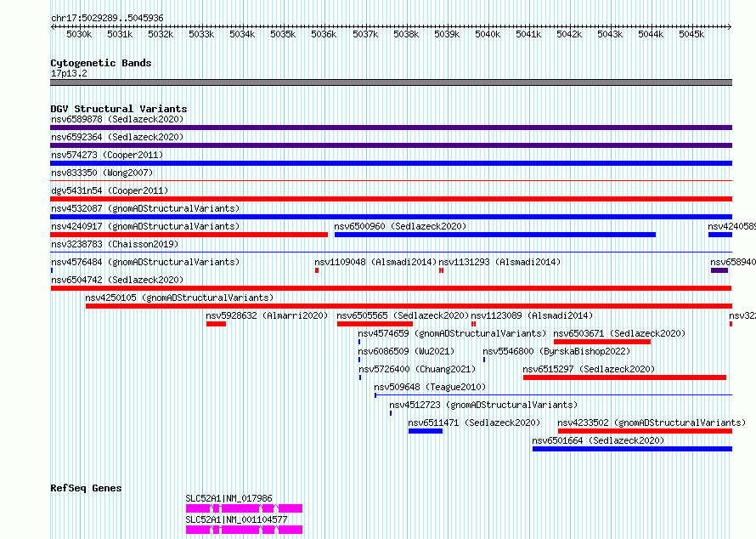Click the blue marker under nsv6086509 (Wu2021)
Viewport: 756px width, 539px height.
(x=359, y=360)
